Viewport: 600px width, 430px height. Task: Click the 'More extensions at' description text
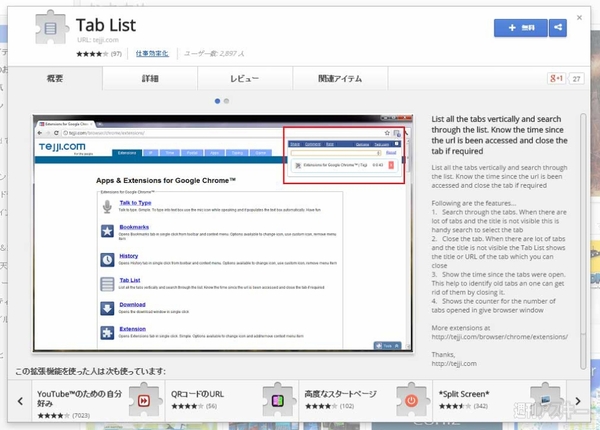(x=461, y=328)
